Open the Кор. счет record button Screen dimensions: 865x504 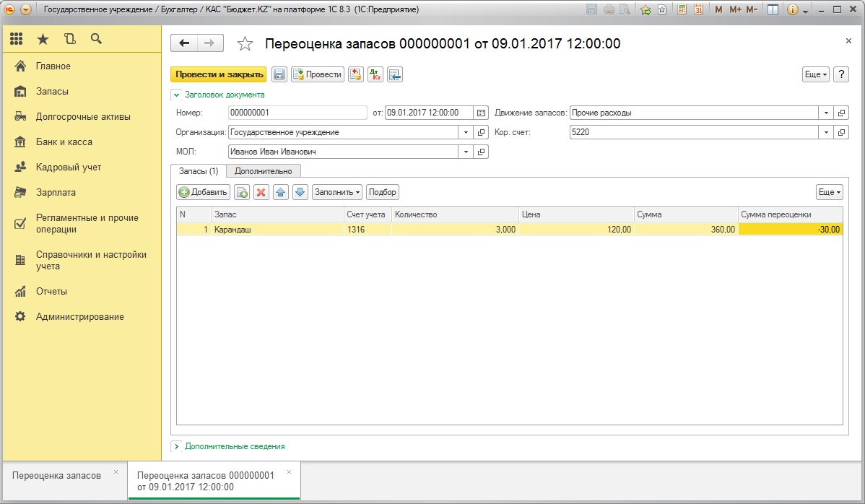[x=841, y=132]
